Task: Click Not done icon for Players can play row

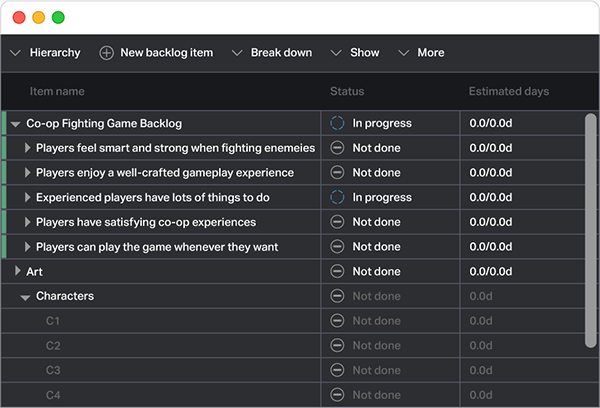Action: coord(337,247)
